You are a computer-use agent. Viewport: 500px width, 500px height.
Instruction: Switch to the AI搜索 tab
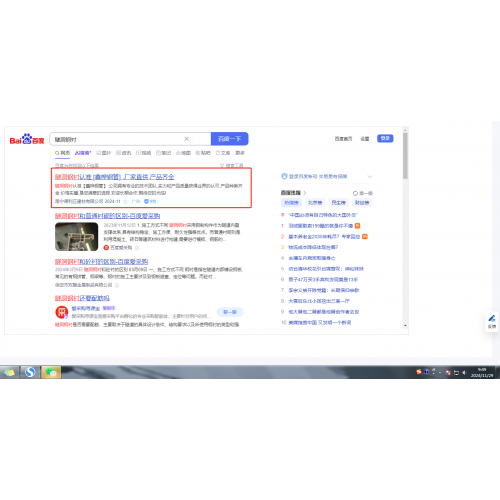click(83, 153)
